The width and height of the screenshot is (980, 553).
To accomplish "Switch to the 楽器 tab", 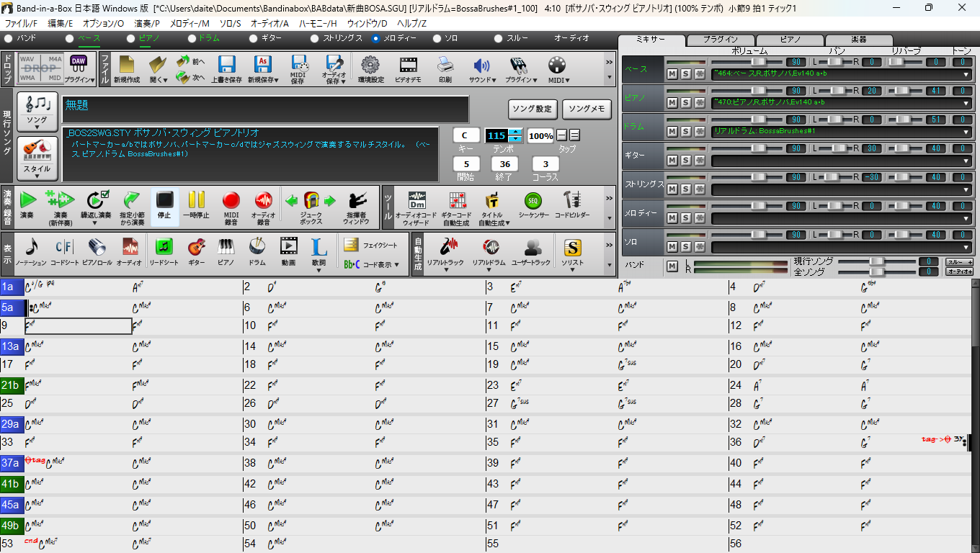I will pyautogui.click(x=857, y=40).
